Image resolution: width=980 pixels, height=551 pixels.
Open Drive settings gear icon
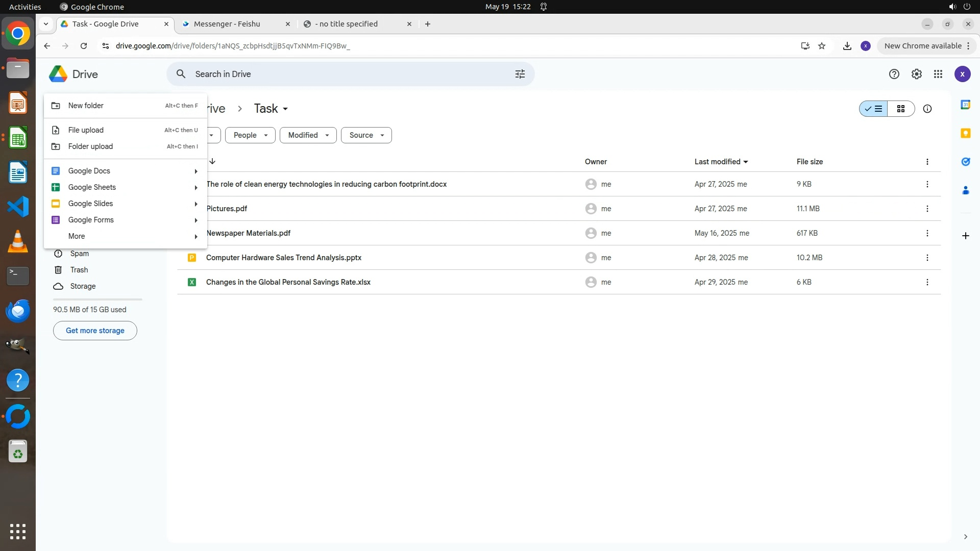tap(916, 74)
